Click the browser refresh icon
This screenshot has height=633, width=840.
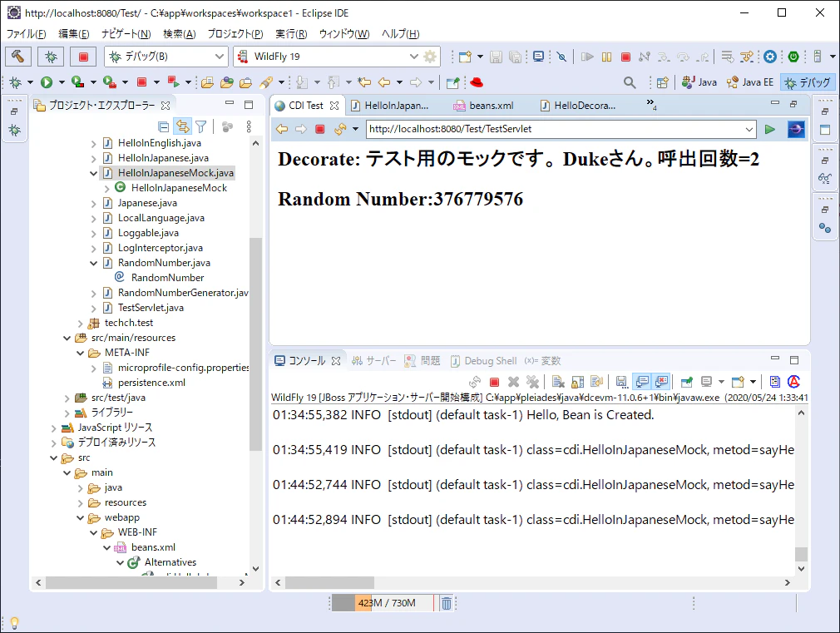340,129
